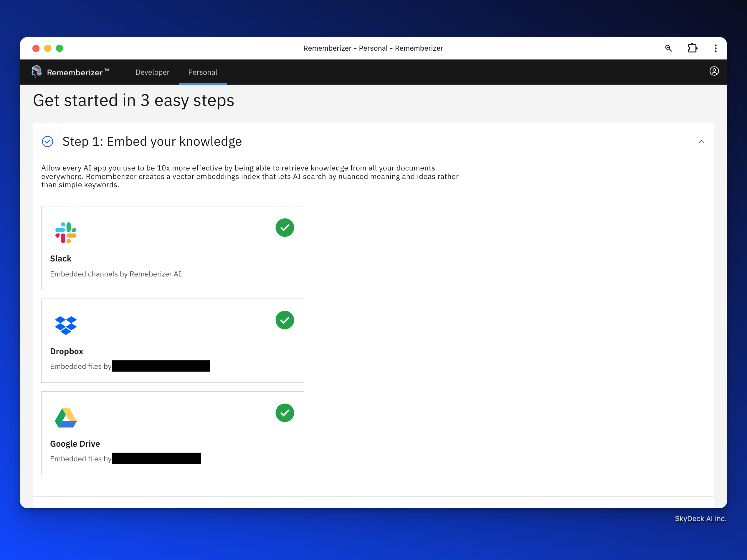Open the extensions puzzle piece icon

(x=692, y=48)
